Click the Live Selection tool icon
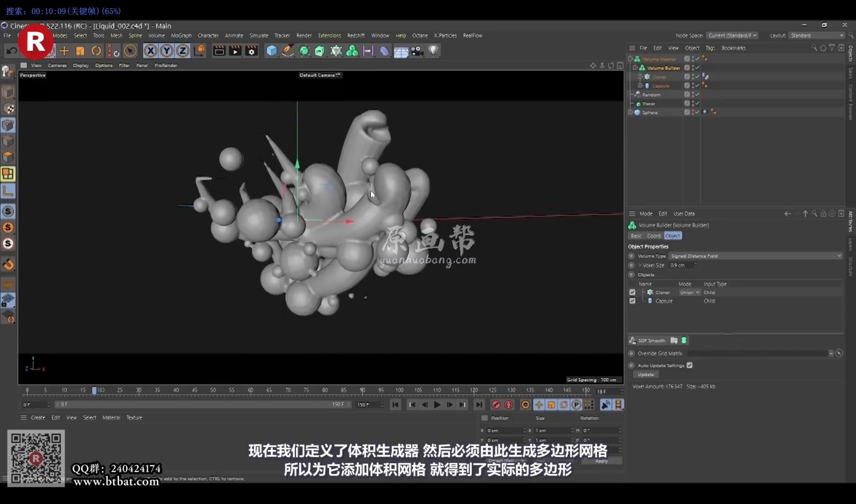856x504 pixels. (x=130, y=50)
